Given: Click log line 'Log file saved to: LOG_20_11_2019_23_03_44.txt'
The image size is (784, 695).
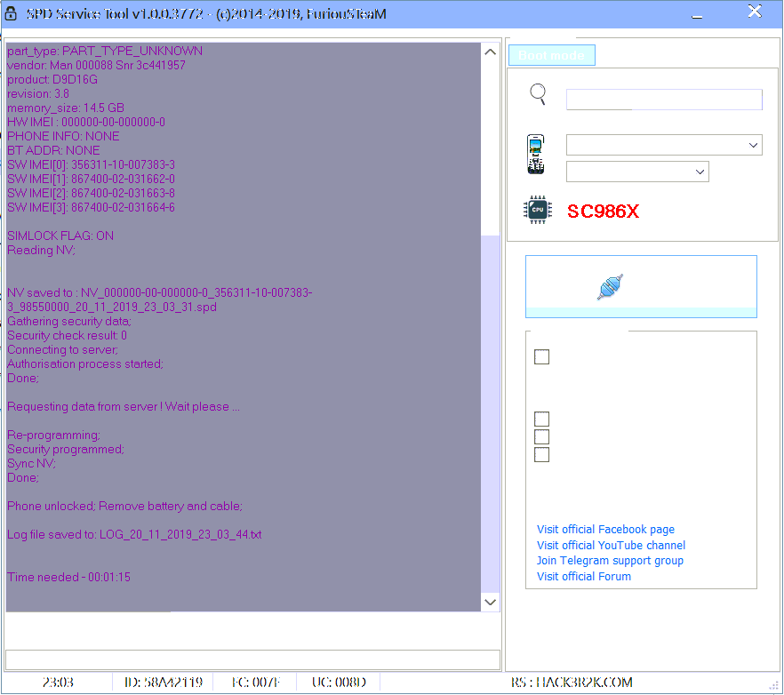Looking at the screenshot, I should coord(134,535).
